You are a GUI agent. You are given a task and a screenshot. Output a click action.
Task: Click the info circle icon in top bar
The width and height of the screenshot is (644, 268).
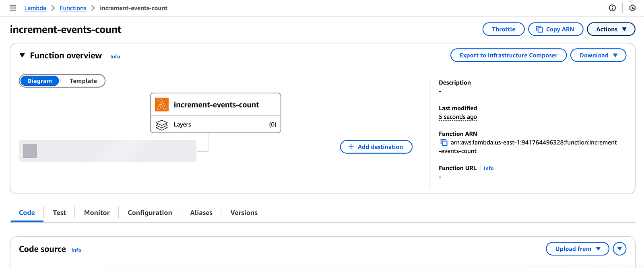pos(612,8)
